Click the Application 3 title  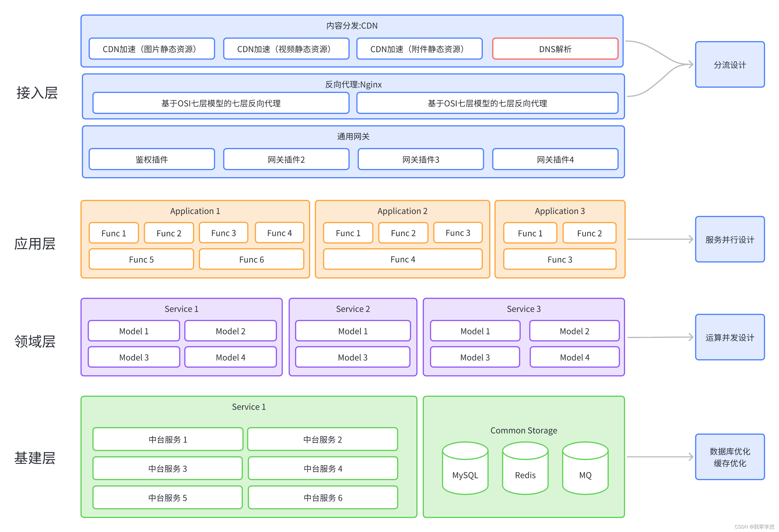pos(560,211)
